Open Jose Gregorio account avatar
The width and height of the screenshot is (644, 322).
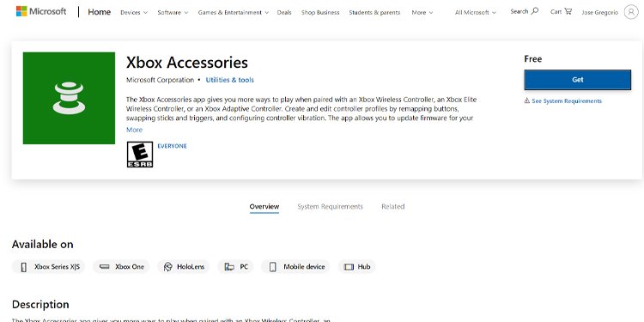coord(631,12)
